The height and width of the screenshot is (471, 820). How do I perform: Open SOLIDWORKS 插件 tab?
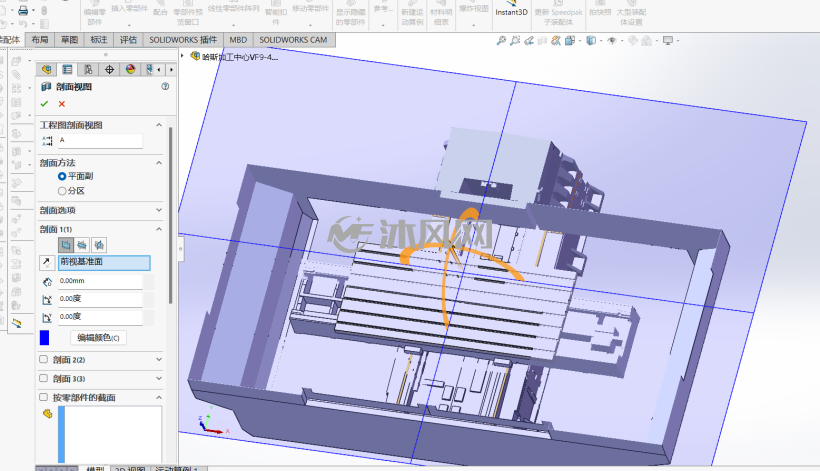point(183,40)
